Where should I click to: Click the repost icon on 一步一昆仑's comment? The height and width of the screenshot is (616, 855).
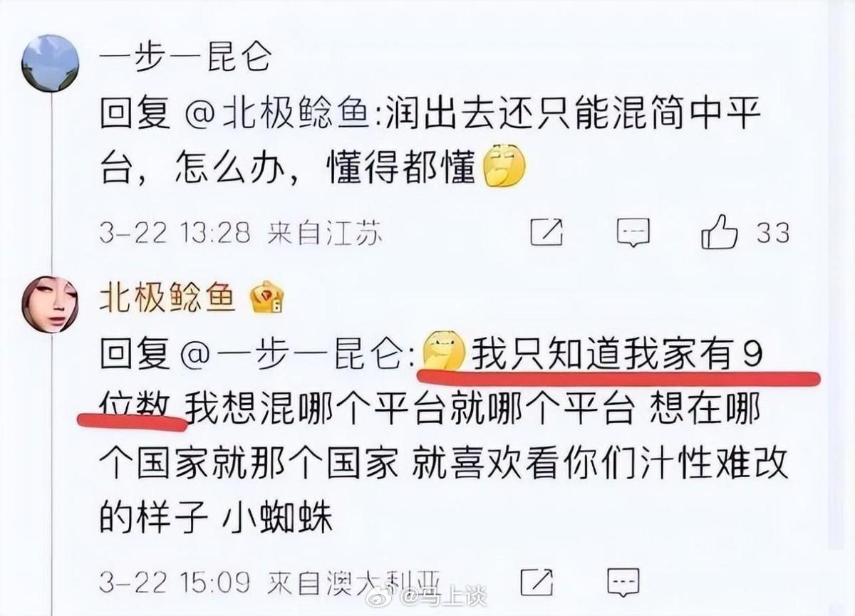pyautogui.click(x=547, y=232)
